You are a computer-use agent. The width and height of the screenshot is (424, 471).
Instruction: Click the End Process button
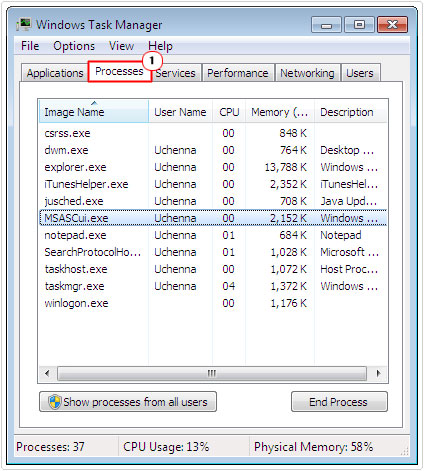[339, 402]
